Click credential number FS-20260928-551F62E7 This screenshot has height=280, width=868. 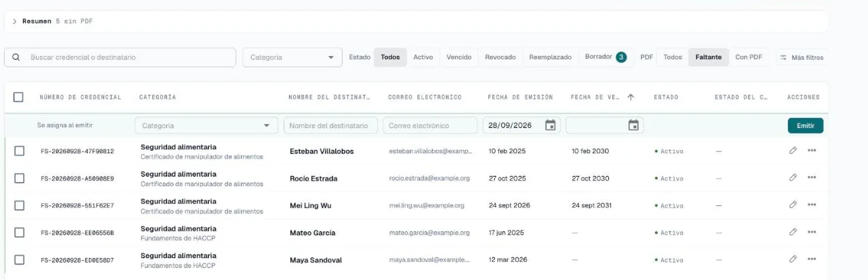(x=77, y=206)
